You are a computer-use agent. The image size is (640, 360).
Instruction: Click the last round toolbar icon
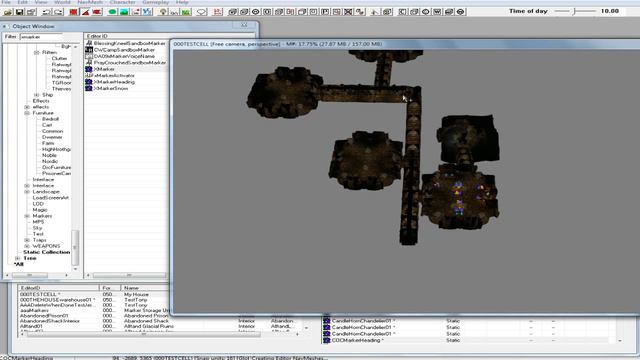461,12
